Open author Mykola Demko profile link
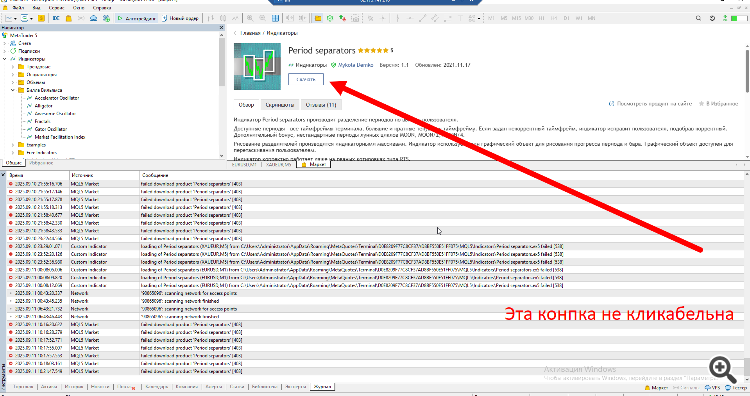Image resolution: width=750 pixels, height=396 pixels. pos(355,65)
